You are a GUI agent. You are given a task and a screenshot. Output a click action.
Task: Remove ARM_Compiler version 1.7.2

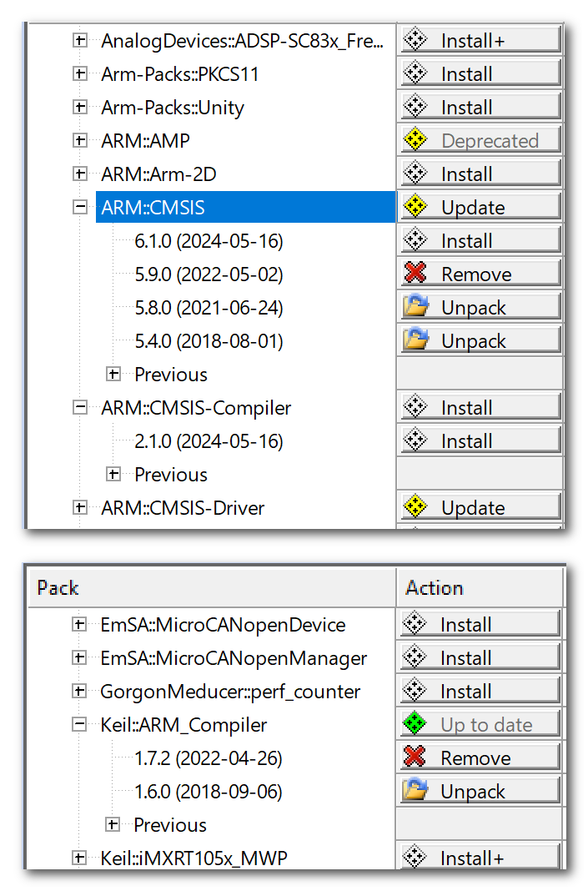coord(480,758)
